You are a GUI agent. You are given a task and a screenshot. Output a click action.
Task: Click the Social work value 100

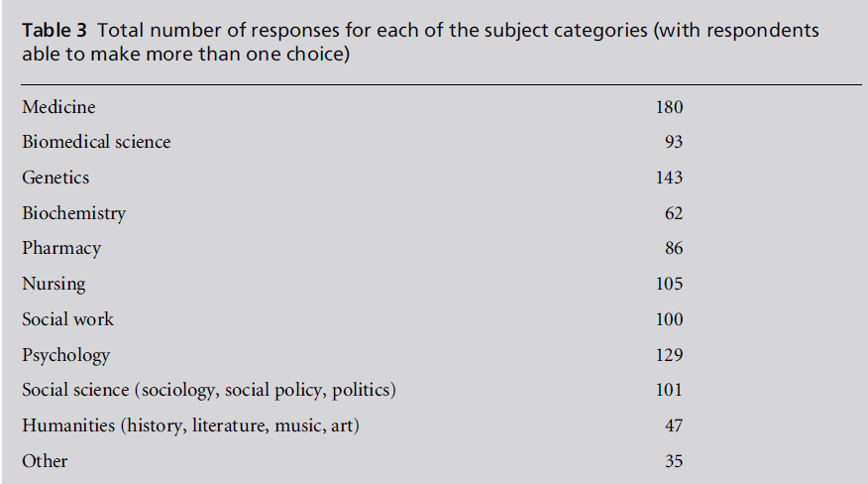click(x=669, y=319)
